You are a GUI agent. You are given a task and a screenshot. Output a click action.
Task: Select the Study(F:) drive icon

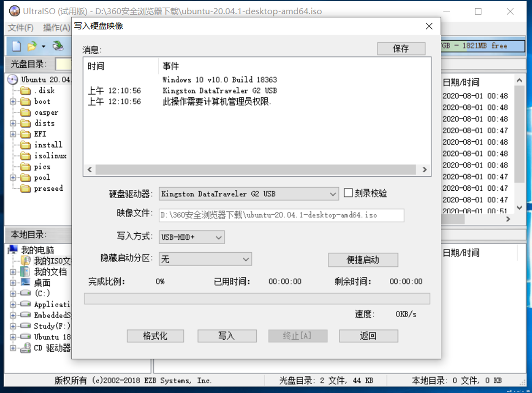(25, 326)
